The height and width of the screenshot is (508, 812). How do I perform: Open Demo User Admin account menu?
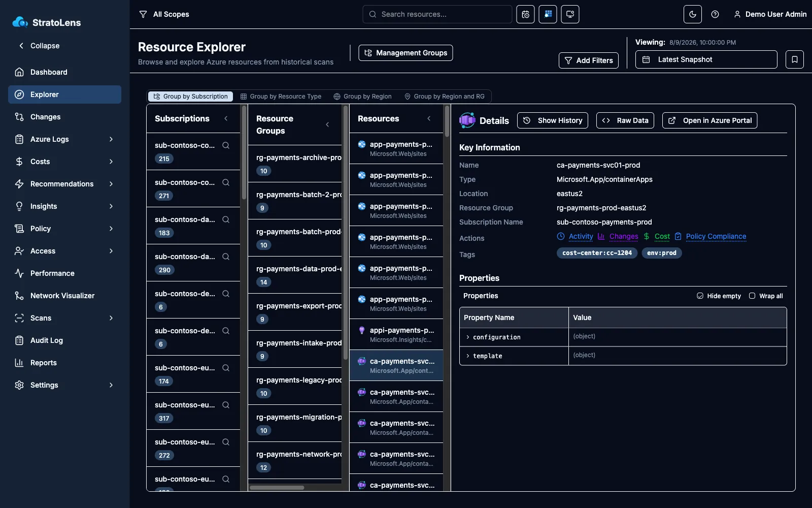point(770,14)
